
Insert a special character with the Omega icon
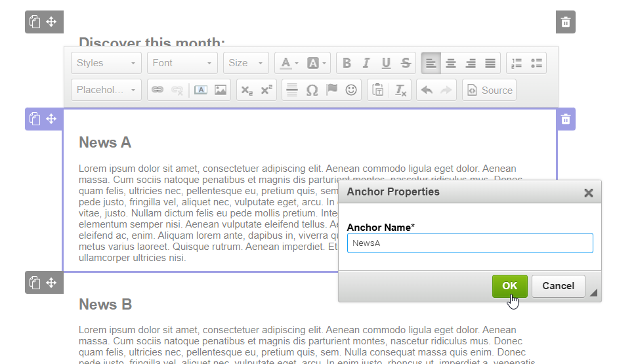[x=312, y=91]
